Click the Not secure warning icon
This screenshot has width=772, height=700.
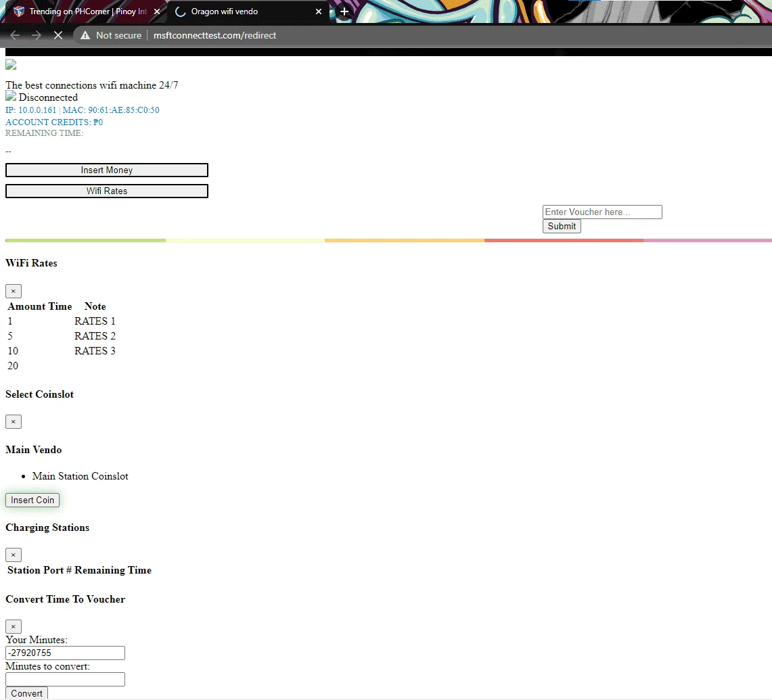tap(85, 35)
